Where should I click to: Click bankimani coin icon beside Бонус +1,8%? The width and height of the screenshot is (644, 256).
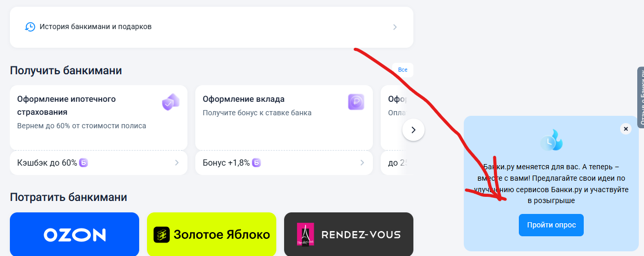point(256,163)
